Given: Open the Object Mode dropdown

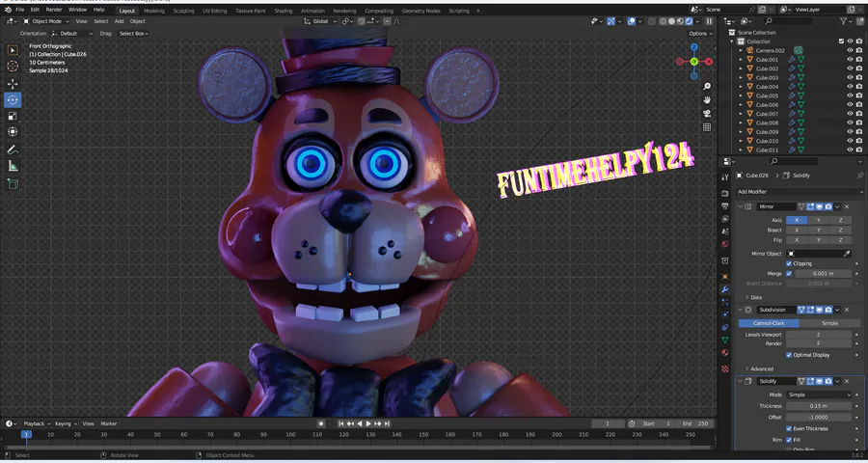Looking at the screenshot, I should click(46, 21).
